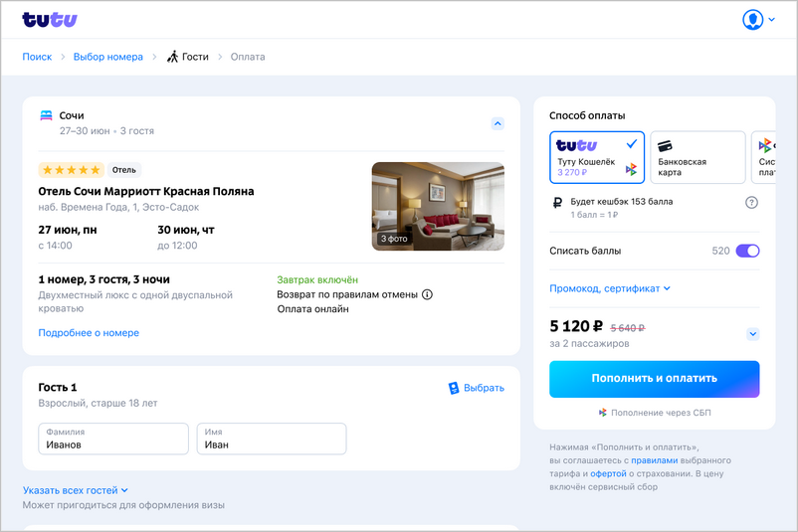Select the partially visible СБП payment option
Screen dimensions: 798x532
(x=763, y=157)
